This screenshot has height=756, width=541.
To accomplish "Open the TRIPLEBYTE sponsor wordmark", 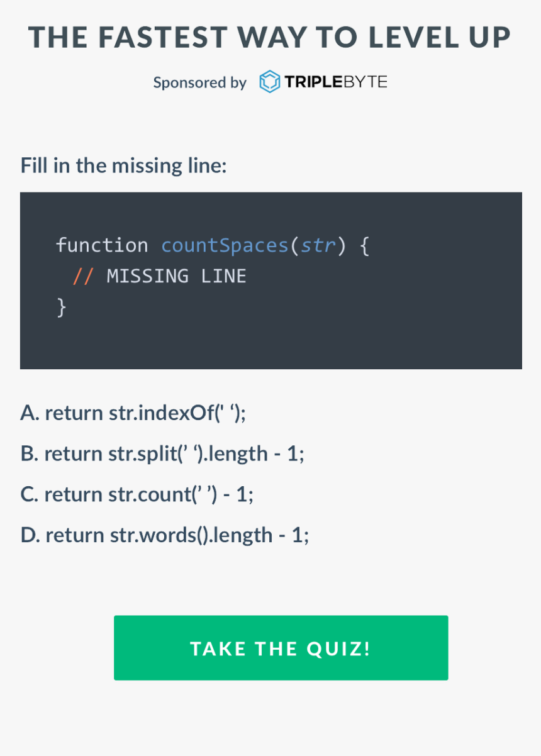I will pos(336,82).
